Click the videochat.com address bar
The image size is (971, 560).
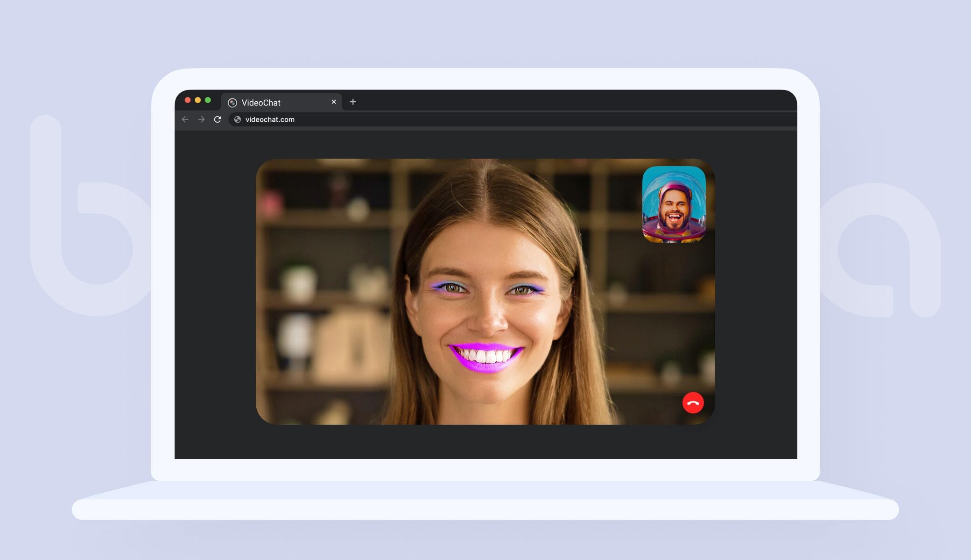coord(270,119)
